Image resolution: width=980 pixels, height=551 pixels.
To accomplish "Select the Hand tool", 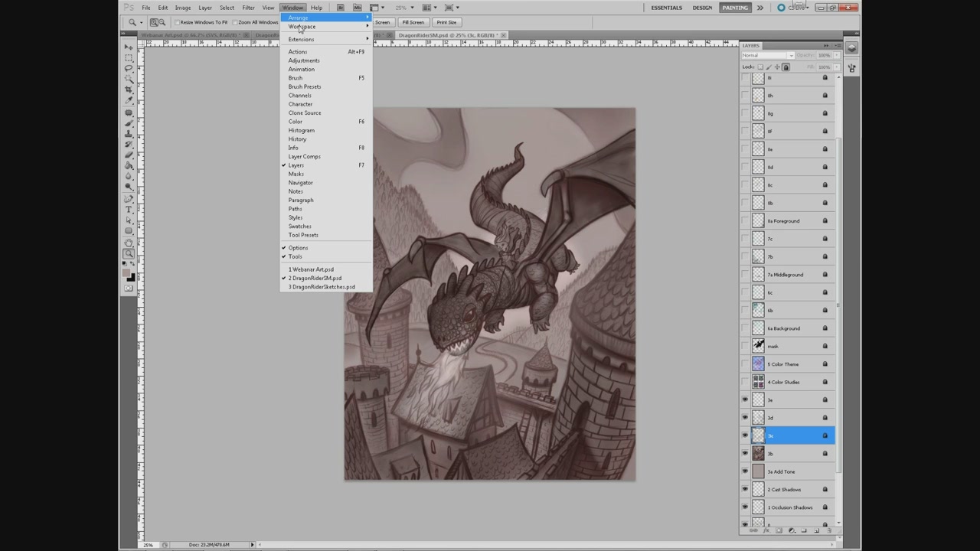I will pos(129,243).
